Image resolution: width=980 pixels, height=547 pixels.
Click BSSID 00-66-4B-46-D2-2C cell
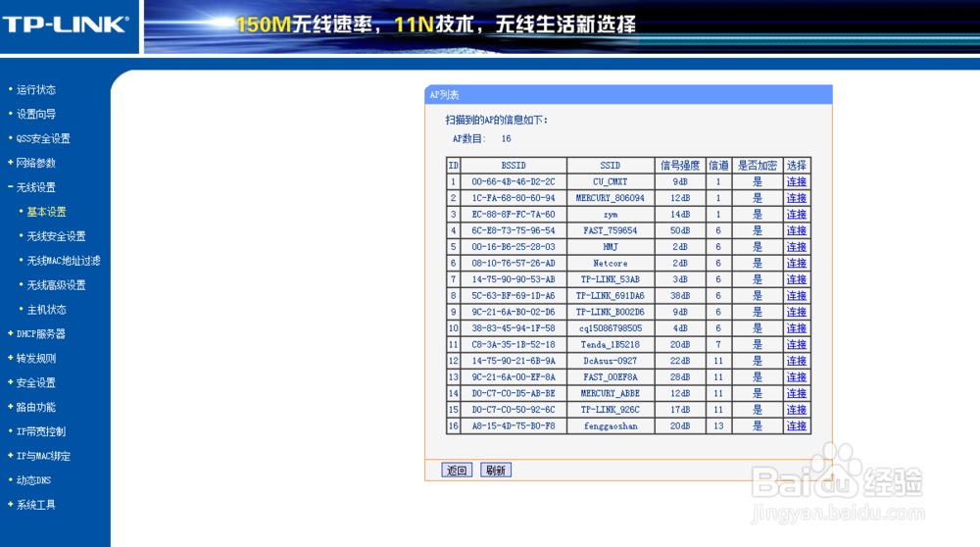(514, 181)
